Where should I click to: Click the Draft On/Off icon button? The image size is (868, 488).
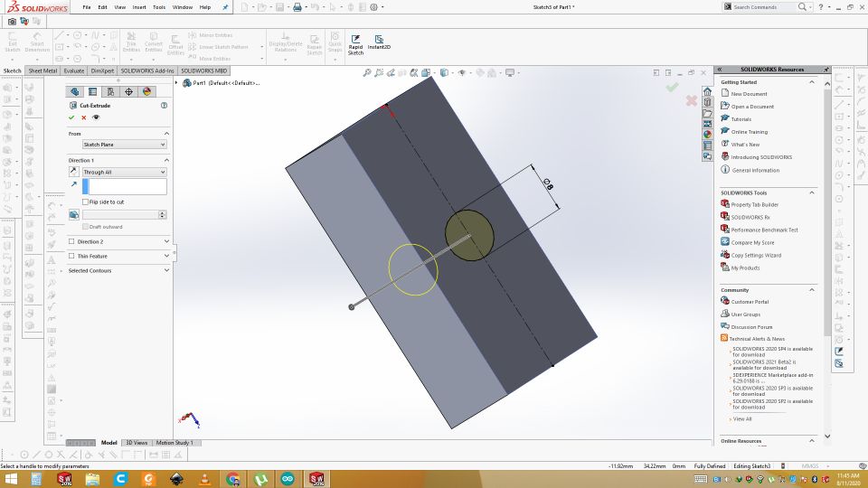pos(73,215)
